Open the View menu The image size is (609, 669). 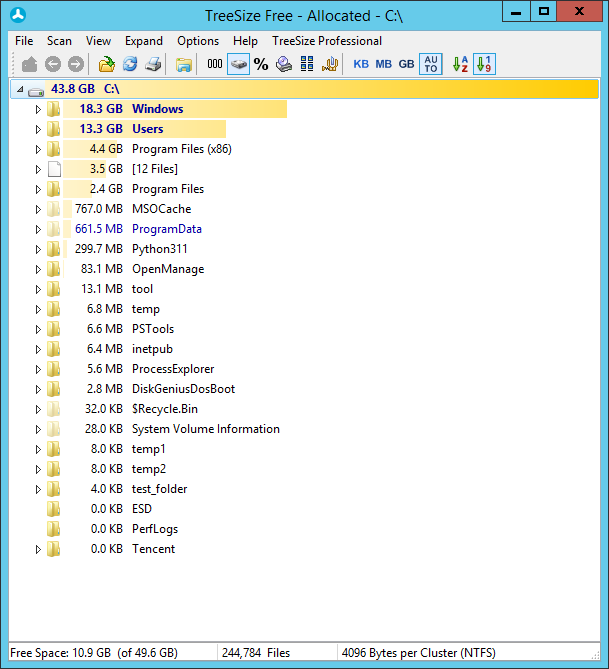(98, 41)
